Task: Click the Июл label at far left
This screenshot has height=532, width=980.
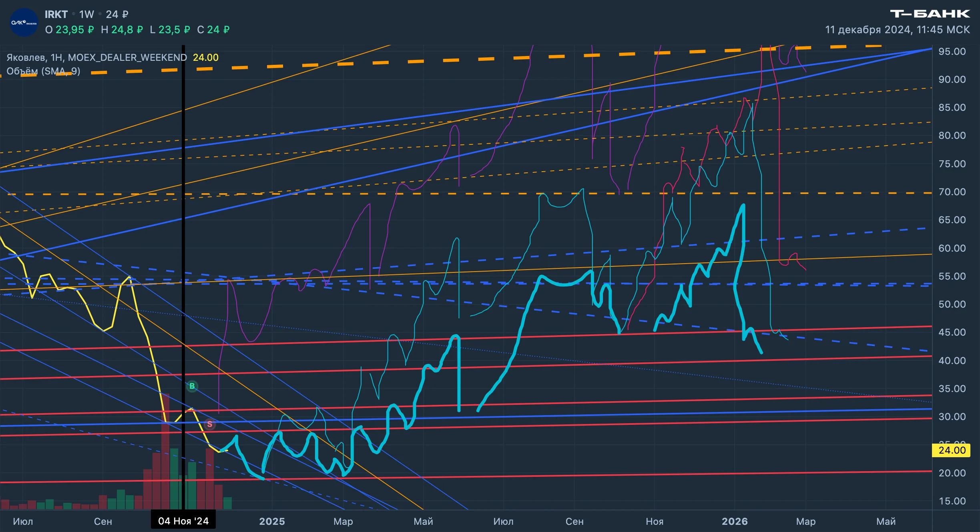Action: tap(23, 521)
